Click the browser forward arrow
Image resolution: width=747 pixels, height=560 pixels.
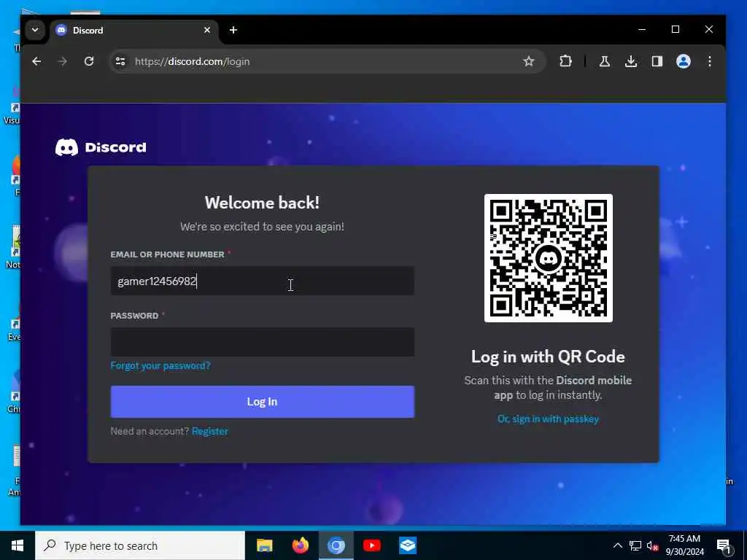[x=63, y=61]
